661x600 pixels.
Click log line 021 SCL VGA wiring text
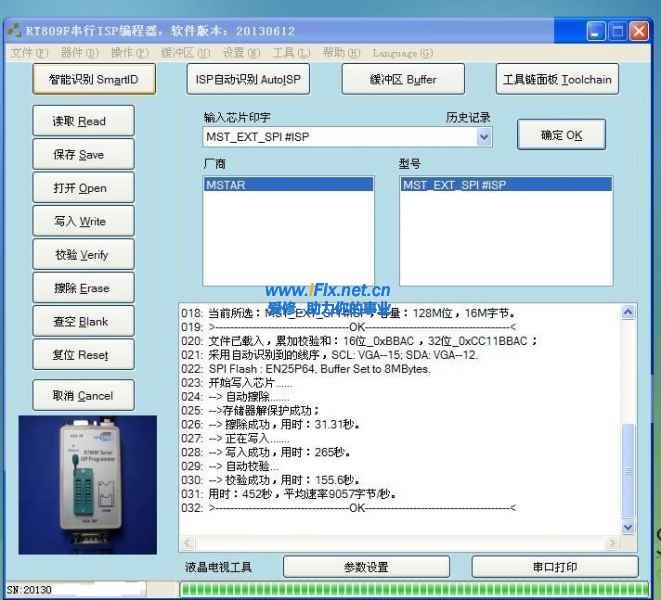pyautogui.click(x=330, y=355)
